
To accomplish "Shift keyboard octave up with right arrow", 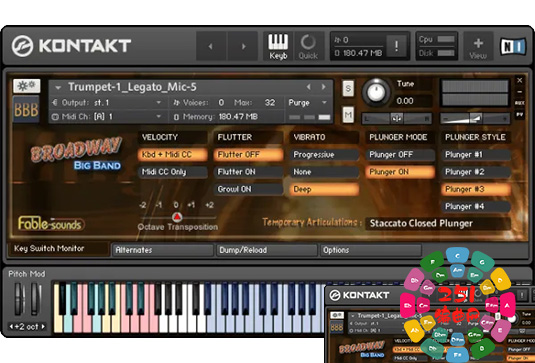I will click(43, 326).
